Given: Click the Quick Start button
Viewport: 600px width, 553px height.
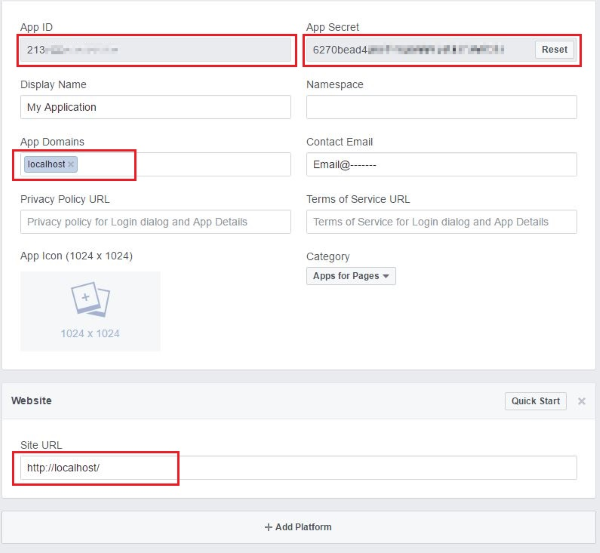Looking at the screenshot, I should [x=535, y=401].
